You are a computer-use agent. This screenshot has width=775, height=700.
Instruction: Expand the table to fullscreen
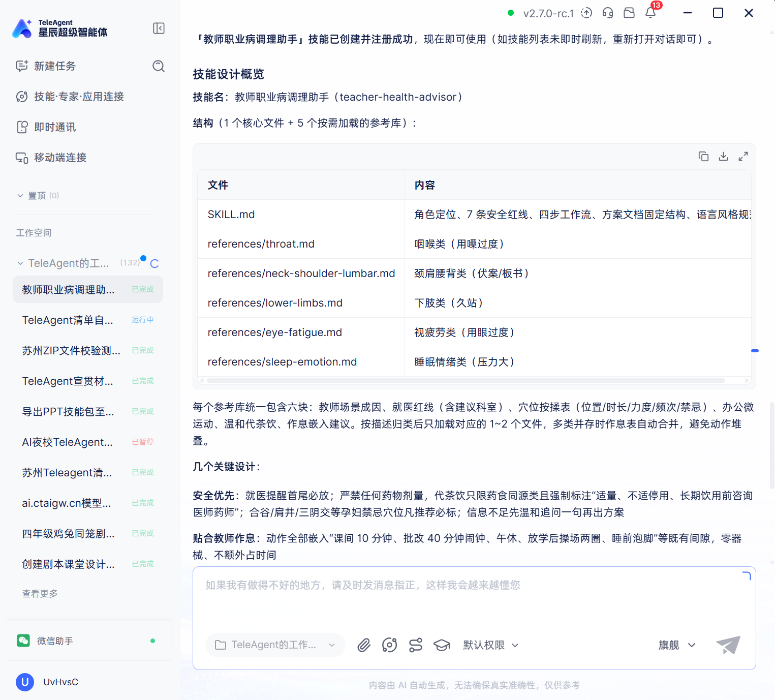(x=743, y=157)
